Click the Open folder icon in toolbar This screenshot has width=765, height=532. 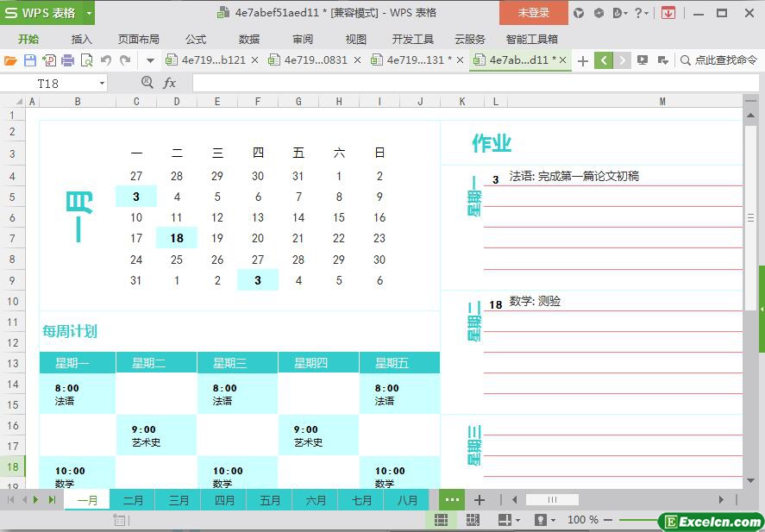[10, 60]
